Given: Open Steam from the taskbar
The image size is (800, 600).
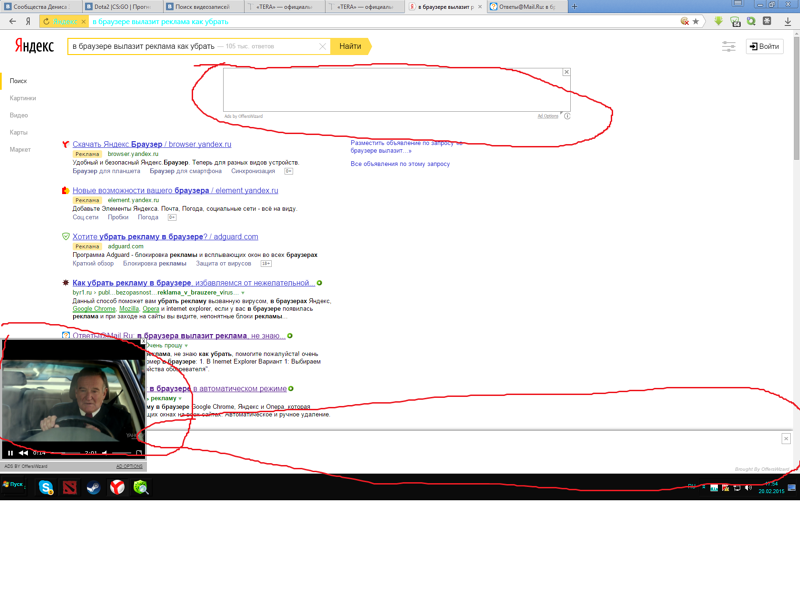Looking at the screenshot, I should click(x=93, y=487).
